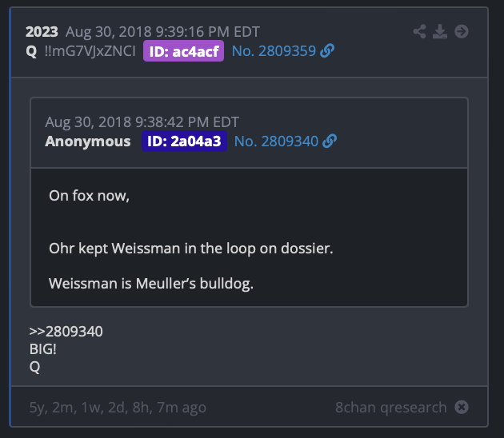Click the share icon on the post header
The width and height of the screenshot is (504, 438).
pyautogui.click(x=419, y=31)
